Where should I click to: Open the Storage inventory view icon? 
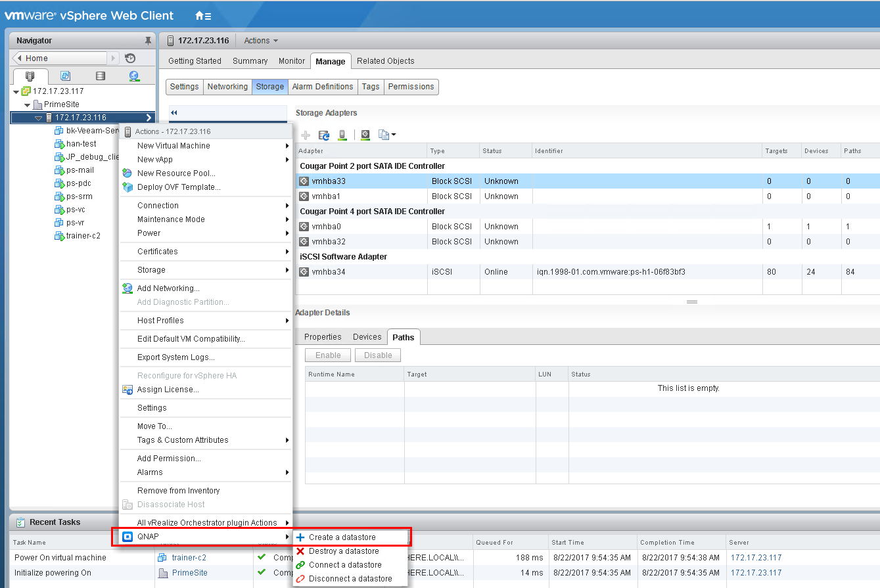[x=100, y=76]
